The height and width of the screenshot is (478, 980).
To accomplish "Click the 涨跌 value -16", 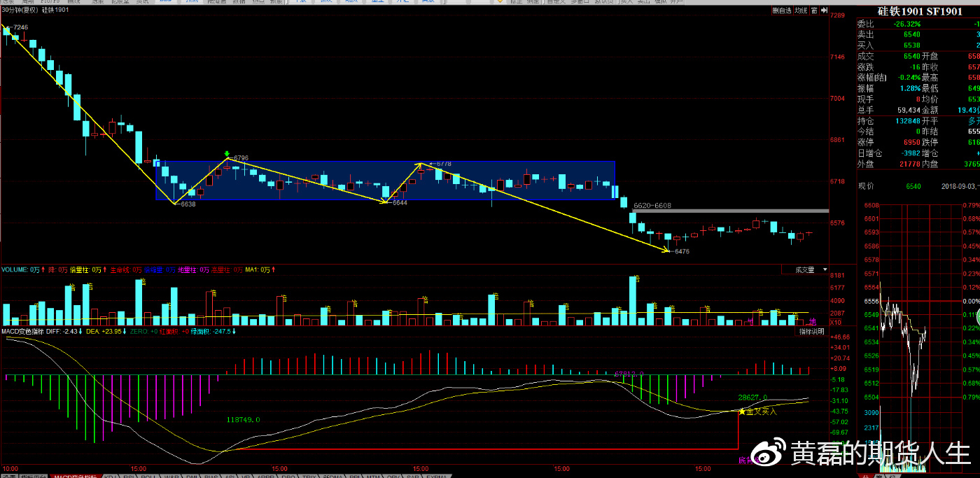I will [914, 67].
